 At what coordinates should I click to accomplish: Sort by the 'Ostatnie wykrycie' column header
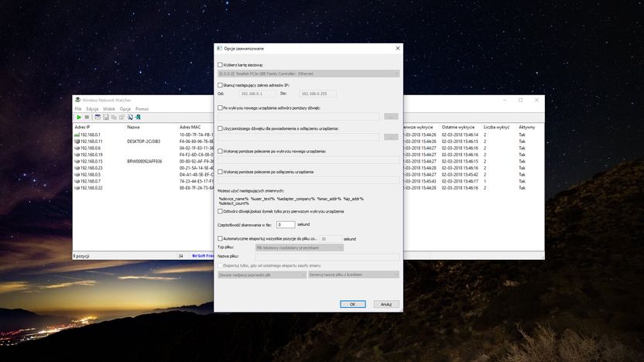point(460,127)
